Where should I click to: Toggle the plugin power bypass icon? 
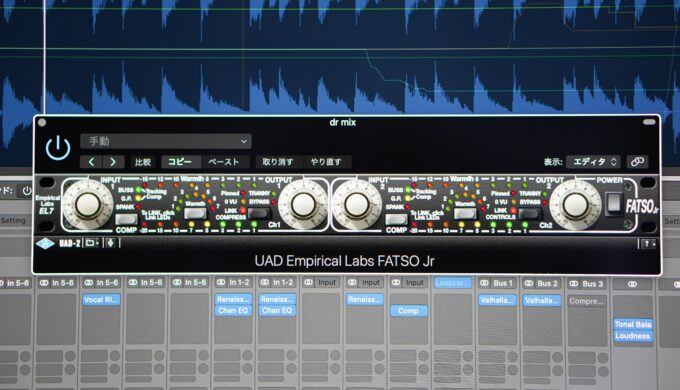[x=58, y=148]
